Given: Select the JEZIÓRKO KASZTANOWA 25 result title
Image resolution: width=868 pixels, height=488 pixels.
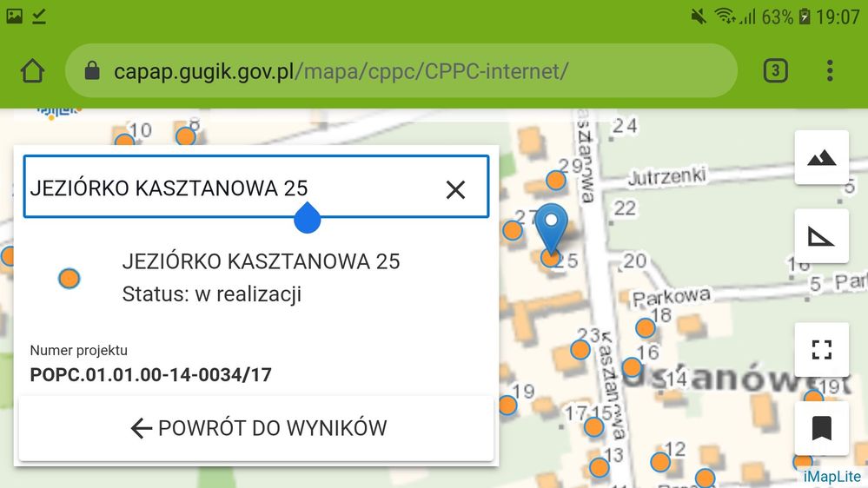Looking at the screenshot, I should pyautogui.click(x=261, y=261).
